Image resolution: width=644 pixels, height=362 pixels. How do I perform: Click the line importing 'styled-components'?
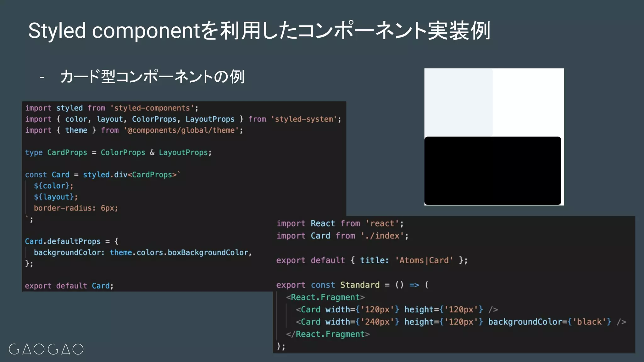click(x=112, y=108)
